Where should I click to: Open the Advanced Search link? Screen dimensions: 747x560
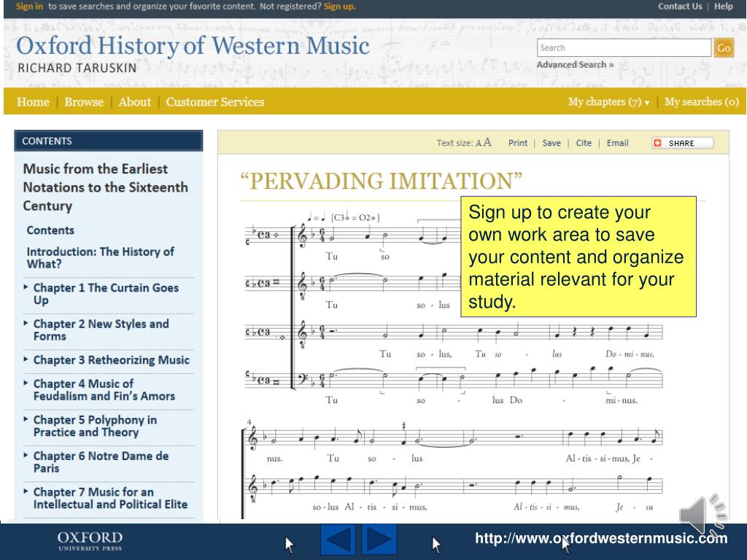[575, 65]
